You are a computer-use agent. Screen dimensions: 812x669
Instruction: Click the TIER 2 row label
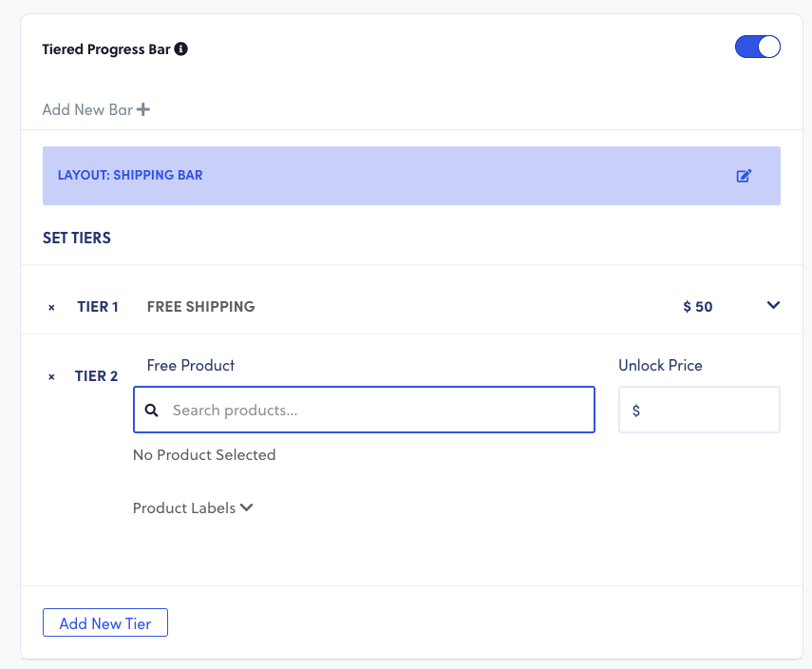coord(96,376)
